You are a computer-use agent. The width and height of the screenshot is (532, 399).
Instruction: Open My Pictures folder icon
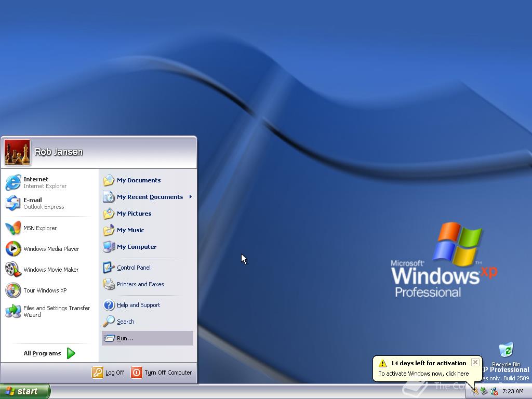pos(109,214)
